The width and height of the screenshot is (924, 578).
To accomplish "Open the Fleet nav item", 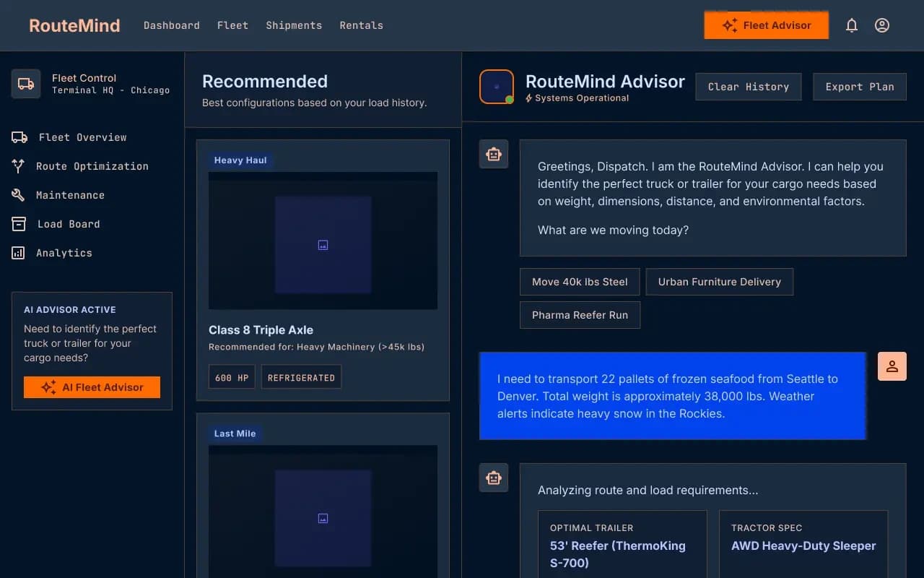I will [x=232, y=25].
